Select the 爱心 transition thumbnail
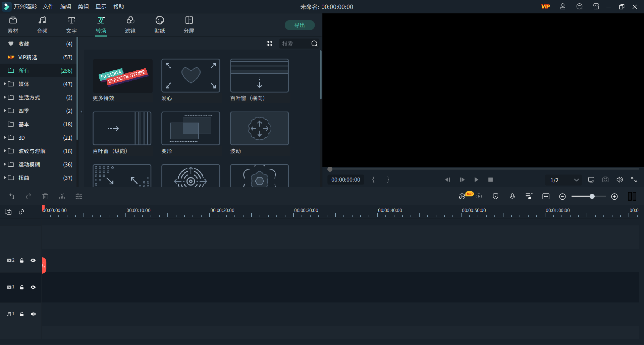The width and height of the screenshot is (644, 345). coord(191,76)
